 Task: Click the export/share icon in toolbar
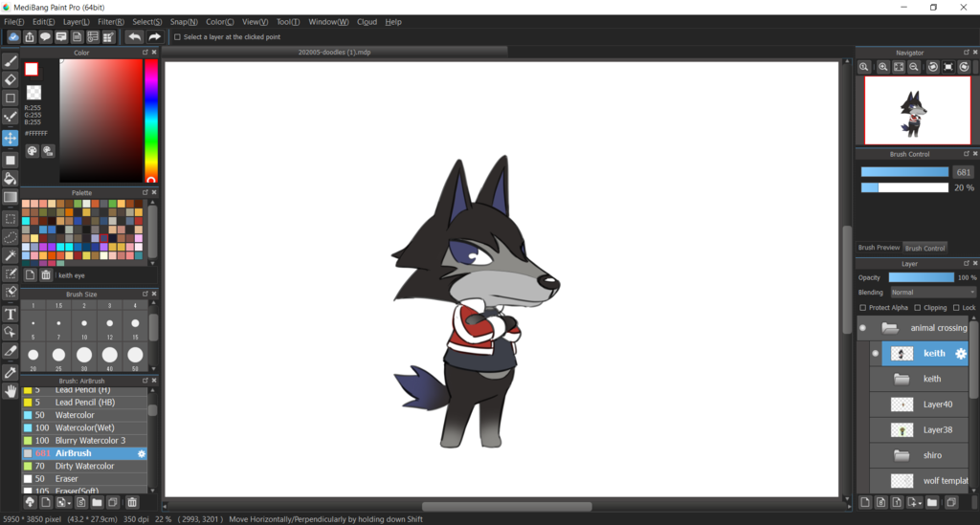30,37
